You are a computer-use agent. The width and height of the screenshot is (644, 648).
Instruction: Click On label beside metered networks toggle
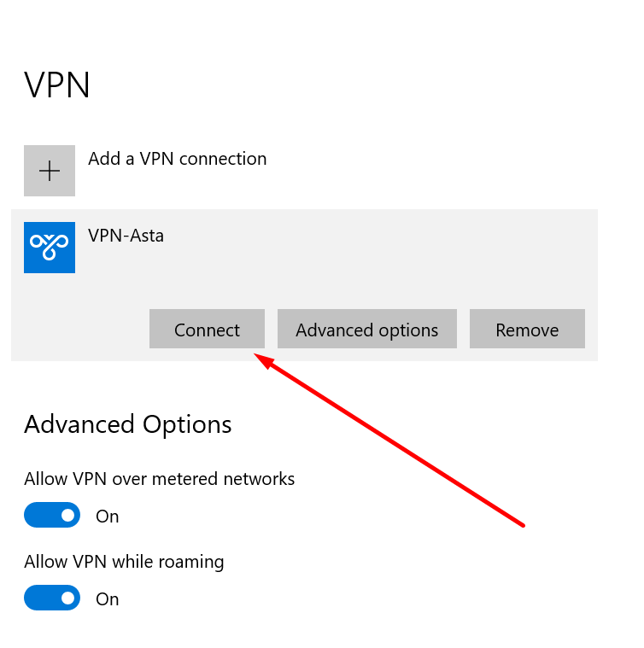[x=107, y=517]
